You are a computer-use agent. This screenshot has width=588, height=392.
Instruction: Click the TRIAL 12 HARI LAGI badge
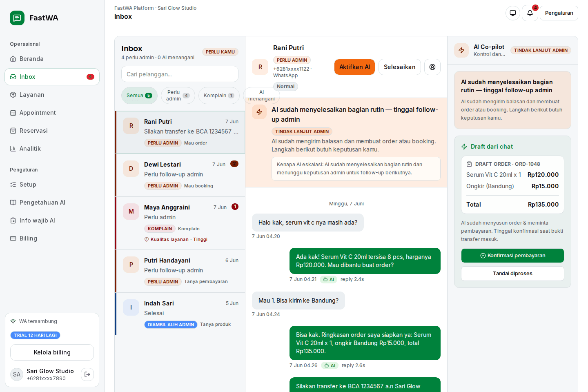36,335
